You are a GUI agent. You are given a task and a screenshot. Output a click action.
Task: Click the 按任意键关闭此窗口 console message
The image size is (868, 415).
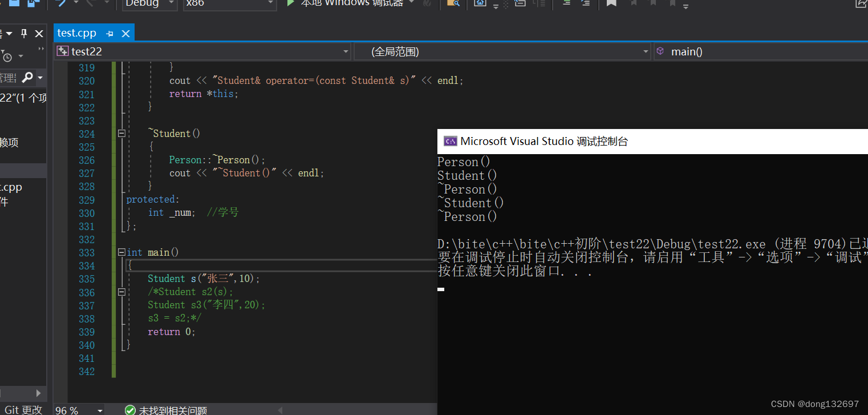point(516,271)
